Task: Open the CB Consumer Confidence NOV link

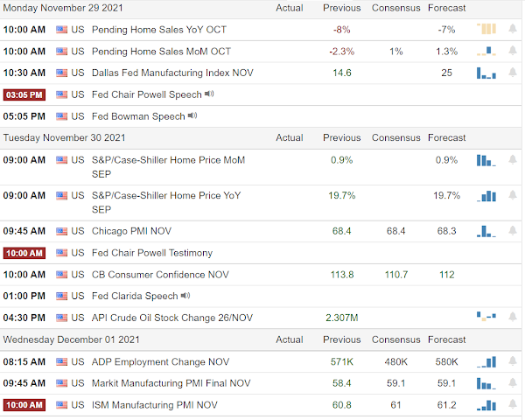Action: (x=160, y=275)
